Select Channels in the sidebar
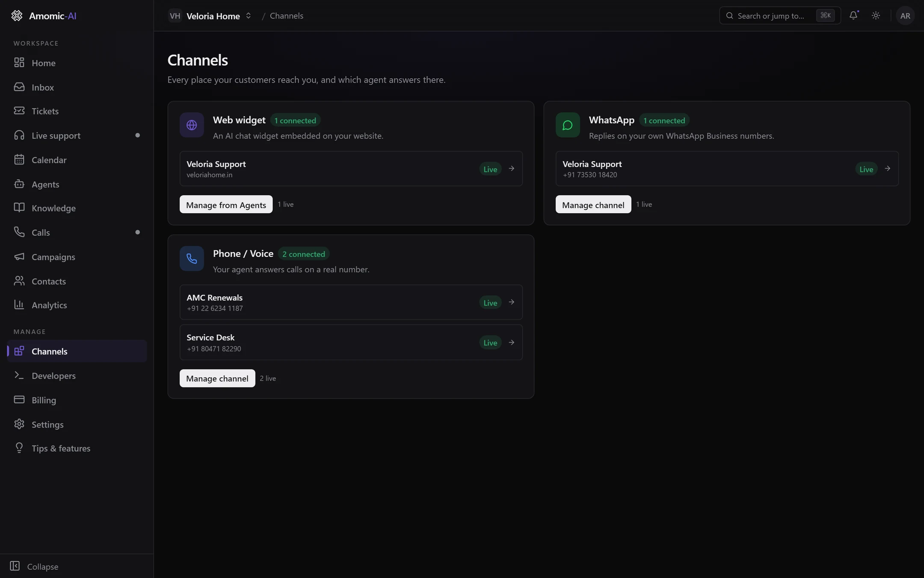 click(77, 351)
